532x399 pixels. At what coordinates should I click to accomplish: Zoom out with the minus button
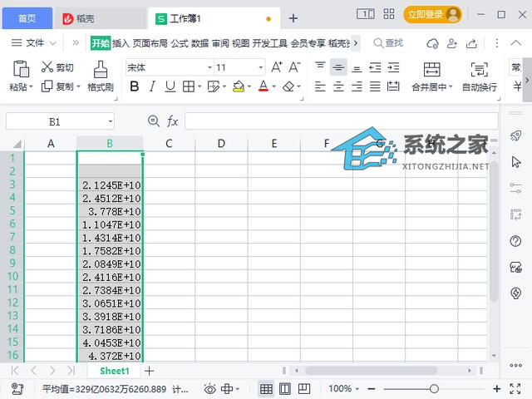point(372,389)
